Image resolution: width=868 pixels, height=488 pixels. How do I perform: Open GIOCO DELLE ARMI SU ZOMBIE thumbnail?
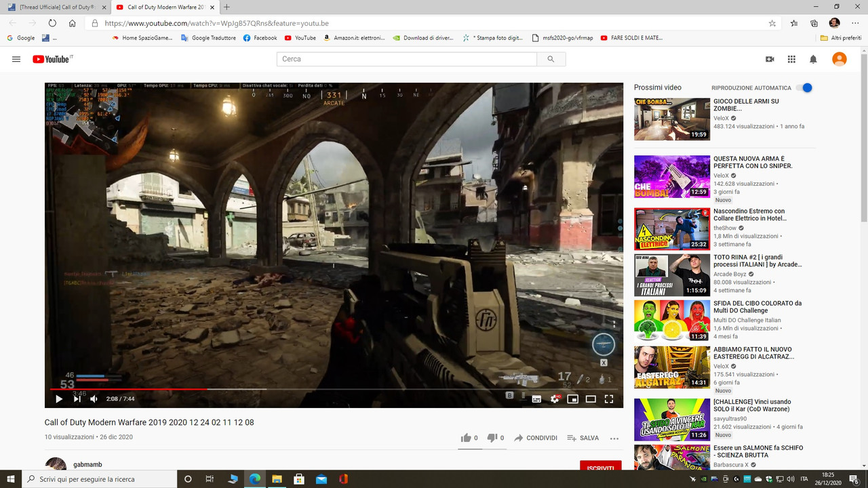(x=672, y=119)
